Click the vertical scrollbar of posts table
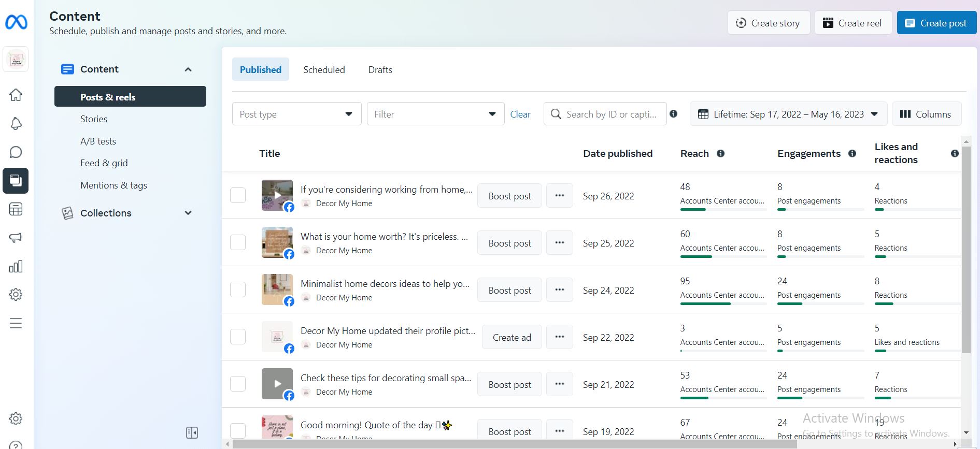980x449 pixels. tap(966, 249)
